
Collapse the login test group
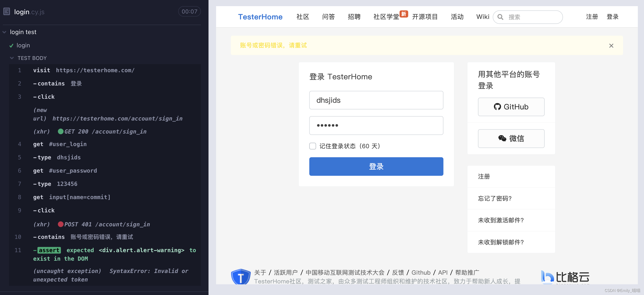pyautogui.click(x=4, y=32)
